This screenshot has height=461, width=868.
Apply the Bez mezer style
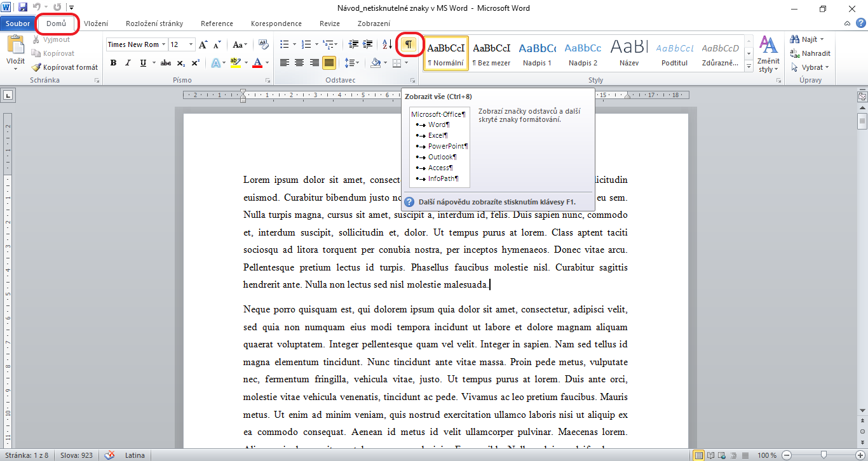tap(492, 53)
